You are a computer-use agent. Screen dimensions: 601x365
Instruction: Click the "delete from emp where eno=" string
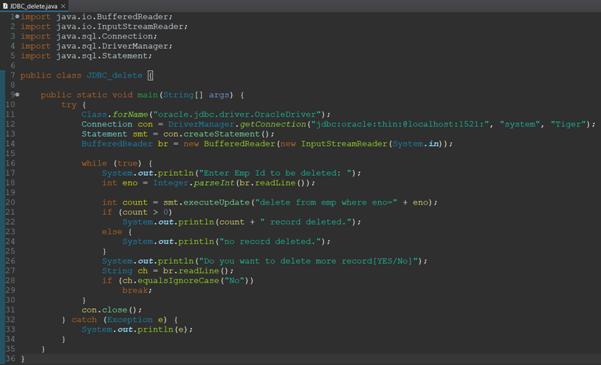(326, 202)
